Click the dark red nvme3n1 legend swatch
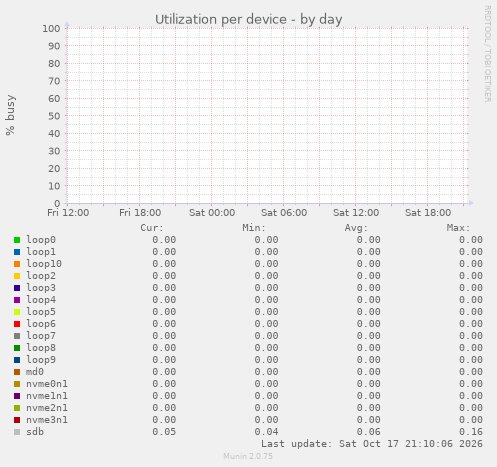The height and width of the screenshot is (467, 497). pos(17,420)
